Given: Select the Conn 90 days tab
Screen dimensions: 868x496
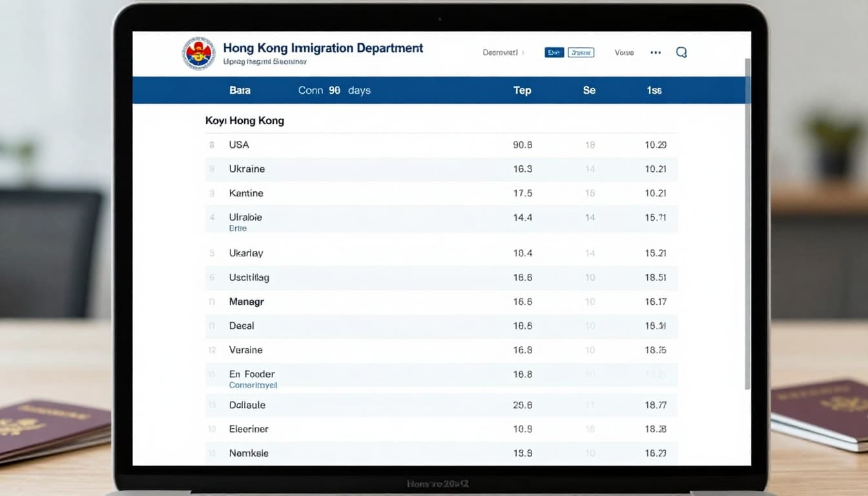Looking at the screenshot, I should (x=334, y=90).
